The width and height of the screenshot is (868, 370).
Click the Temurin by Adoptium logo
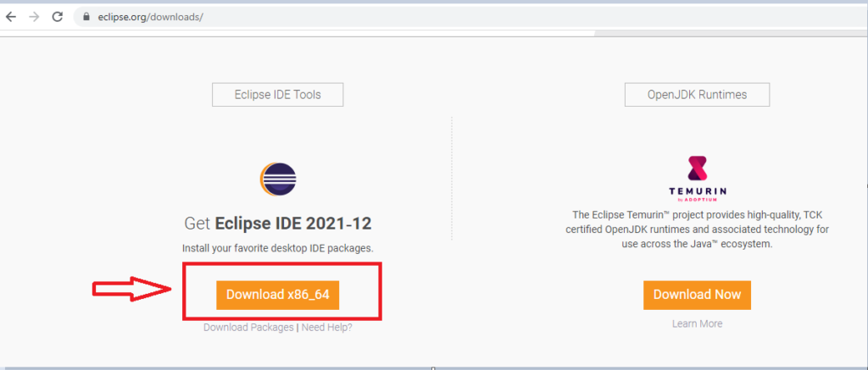(x=697, y=179)
